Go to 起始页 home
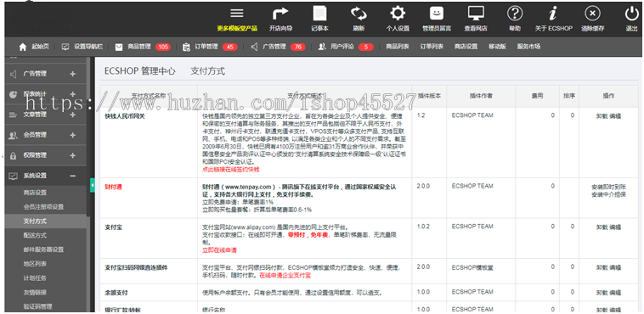This screenshot has width=644, height=314. 34,47
